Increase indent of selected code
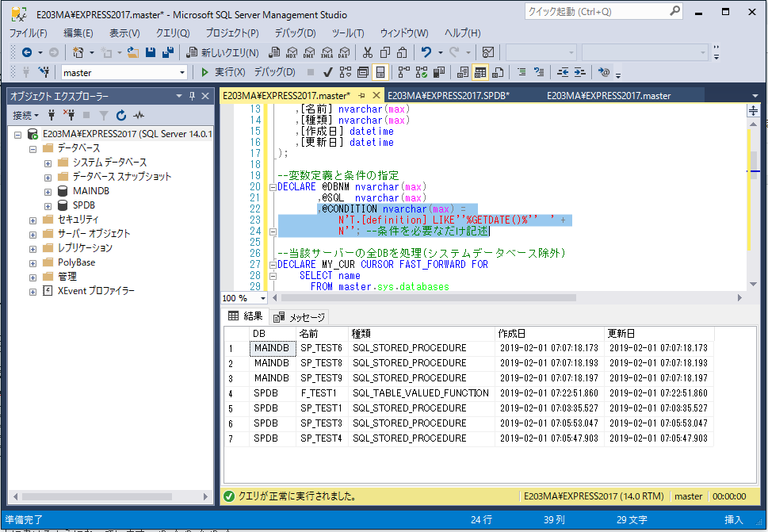 [x=580, y=72]
